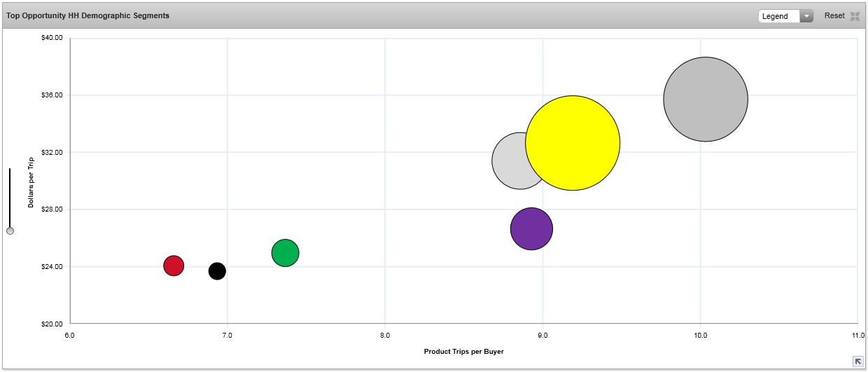
Task: Click the corner arrow icon at bottom right
Action: pyautogui.click(x=857, y=361)
